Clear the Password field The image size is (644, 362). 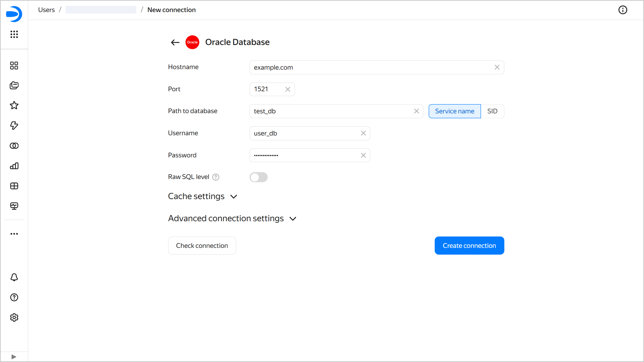pos(363,155)
